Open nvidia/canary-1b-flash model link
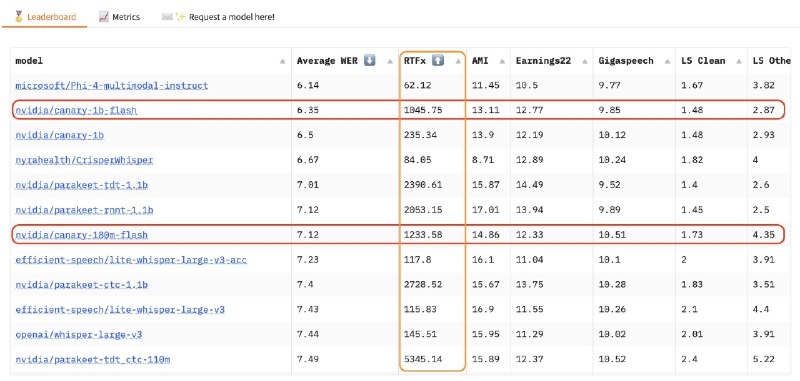800x381 pixels. tap(76, 110)
